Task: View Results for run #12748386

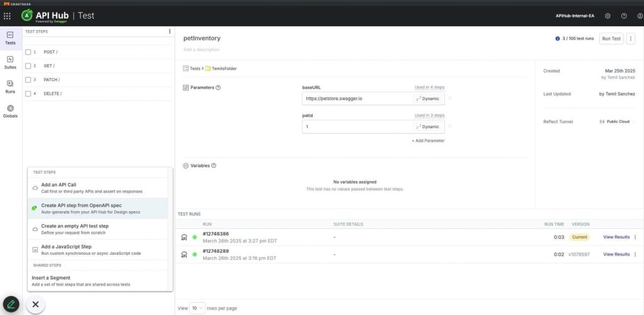Action: click(x=616, y=237)
